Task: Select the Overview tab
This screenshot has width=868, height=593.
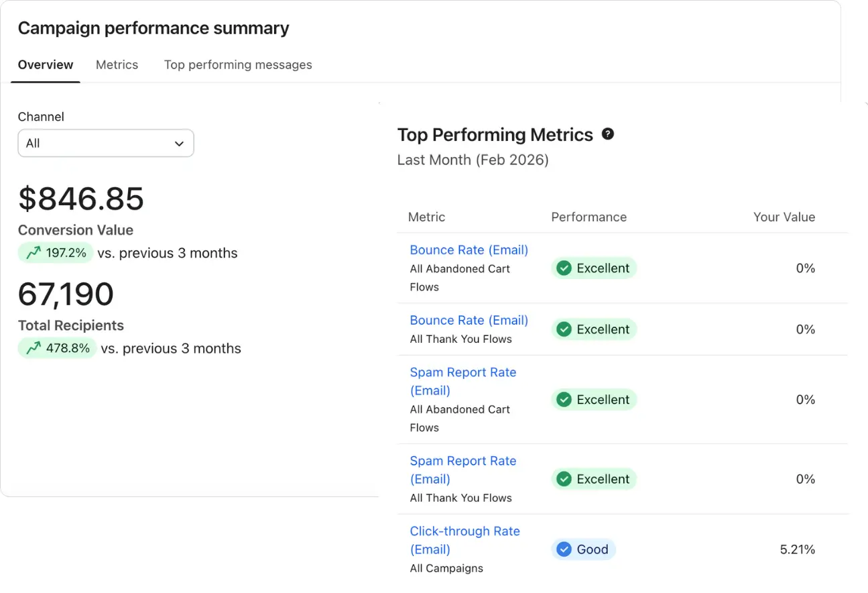Action: (x=46, y=65)
